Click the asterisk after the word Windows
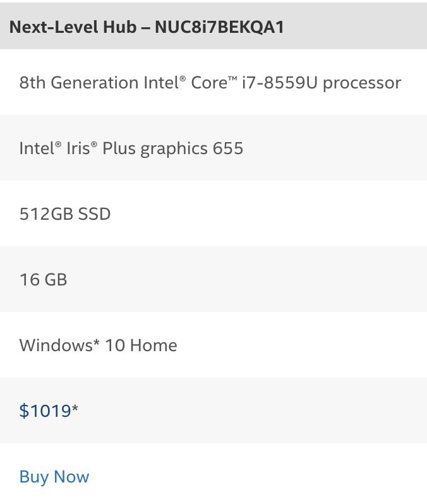427x504 pixels. click(96, 343)
